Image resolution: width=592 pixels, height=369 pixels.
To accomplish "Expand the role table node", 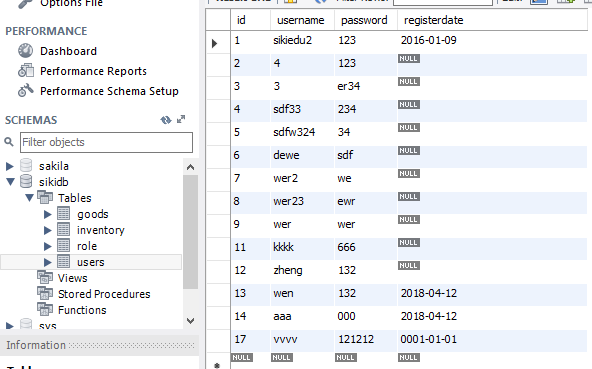I will tap(48, 246).
